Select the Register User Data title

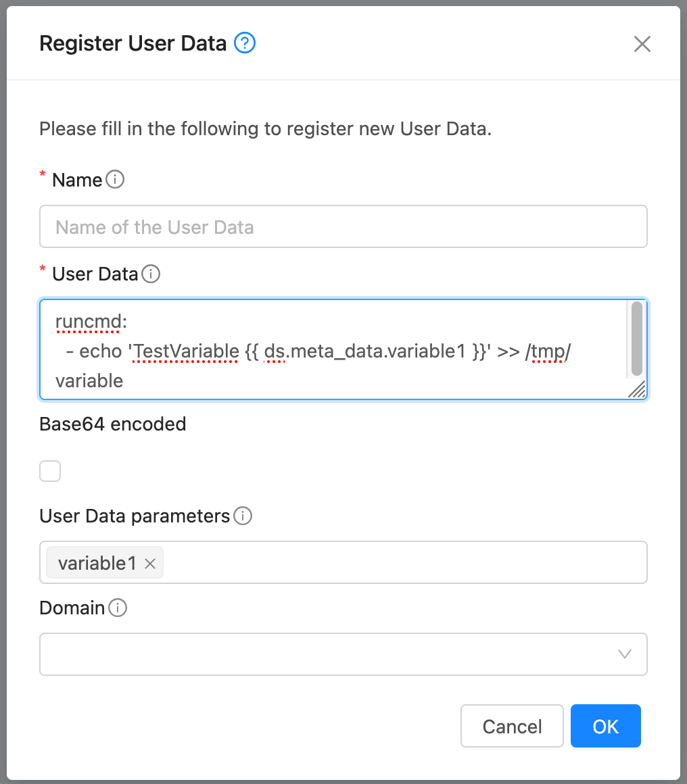click(133, 43)
